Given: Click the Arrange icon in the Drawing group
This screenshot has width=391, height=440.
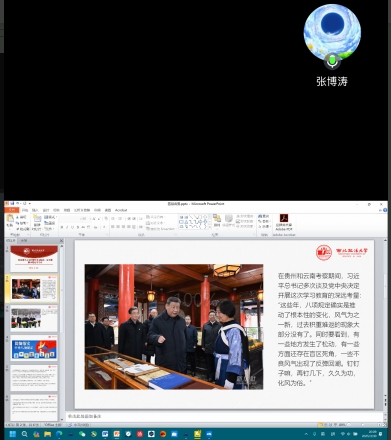Looking at the screenshot, I should click(x=217, y=220).
